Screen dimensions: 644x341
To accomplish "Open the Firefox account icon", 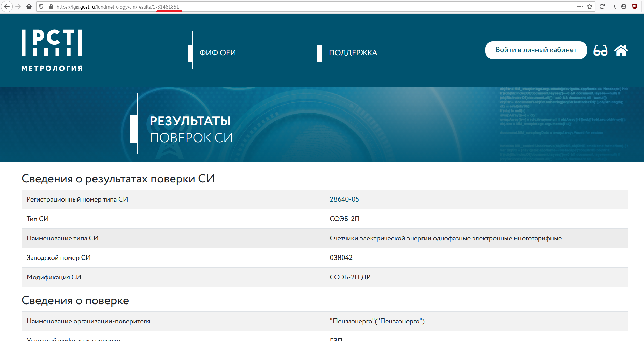I will coord(624,6).
